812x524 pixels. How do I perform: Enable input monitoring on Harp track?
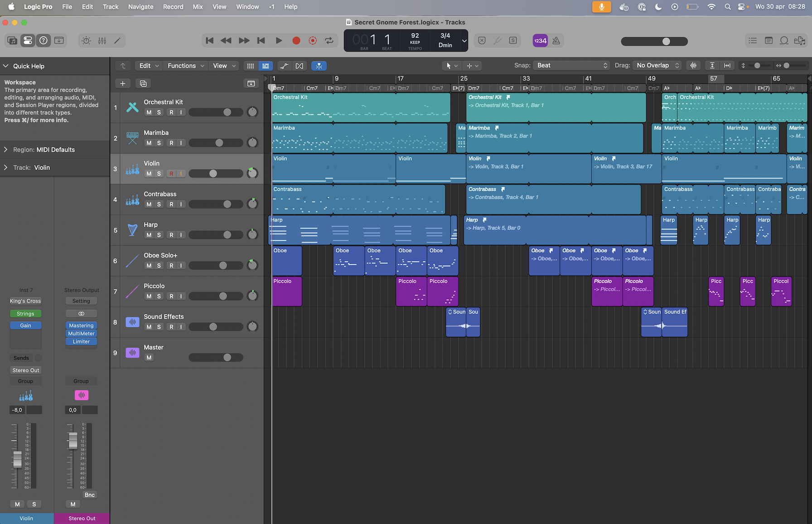181,235
